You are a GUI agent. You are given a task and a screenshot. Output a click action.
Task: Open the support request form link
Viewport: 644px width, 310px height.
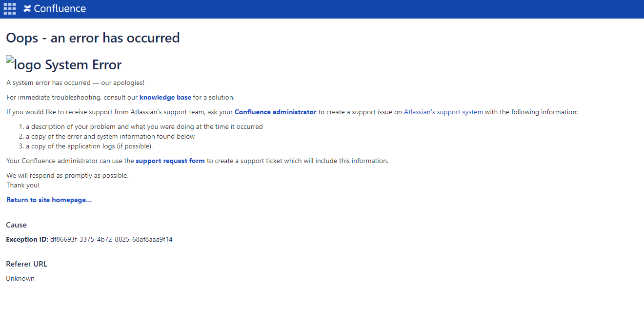click(x=170, y=161)
